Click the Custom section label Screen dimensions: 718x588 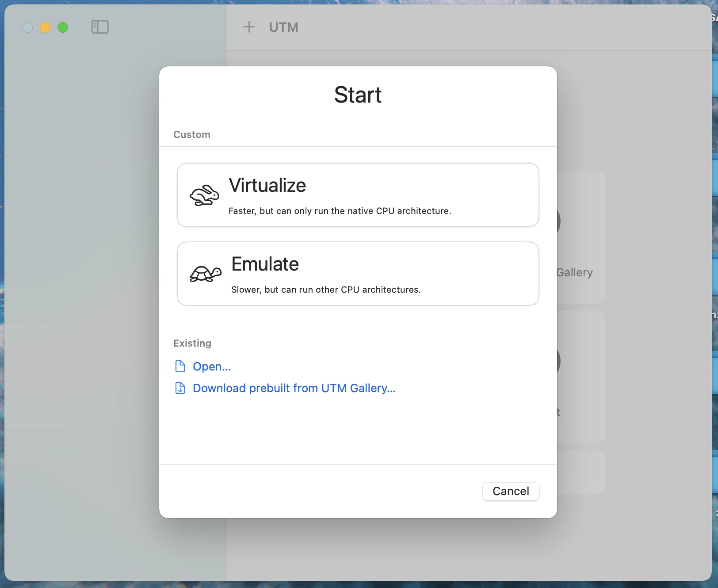coord(192,134)
